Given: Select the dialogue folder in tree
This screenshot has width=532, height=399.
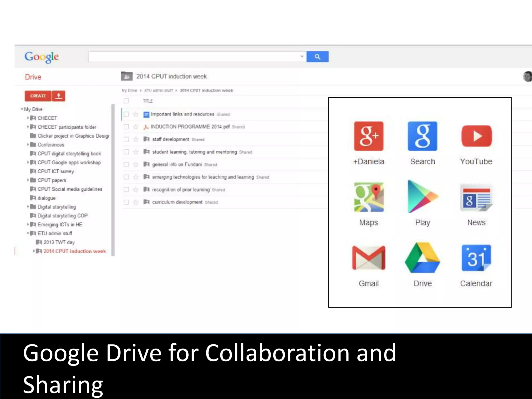Looking at the screenshot, I should click(x=43, y=198).
